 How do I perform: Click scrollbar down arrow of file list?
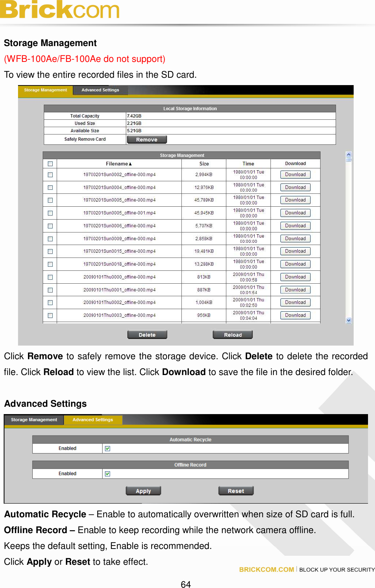tap(349, 320)
